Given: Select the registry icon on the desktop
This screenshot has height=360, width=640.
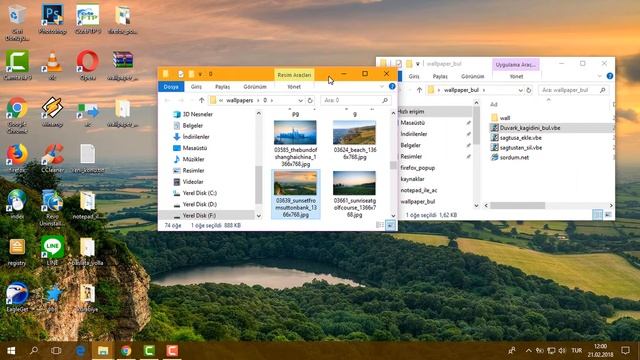Looking at the screenshot, I should point(17,251).
